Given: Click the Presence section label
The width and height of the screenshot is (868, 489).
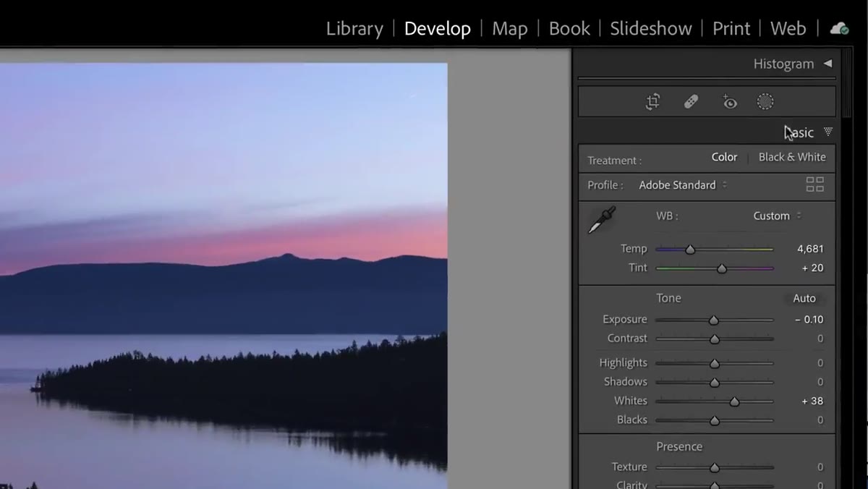Looking at the screenshot, I should coord(679,446).
